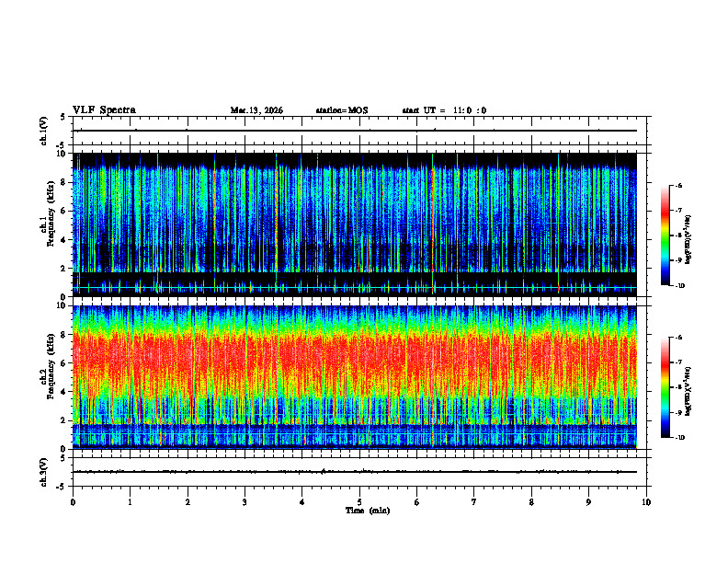Click the "ch.3(V)" axis label
Screen dimensions: 728x563
tap(44, 472)
